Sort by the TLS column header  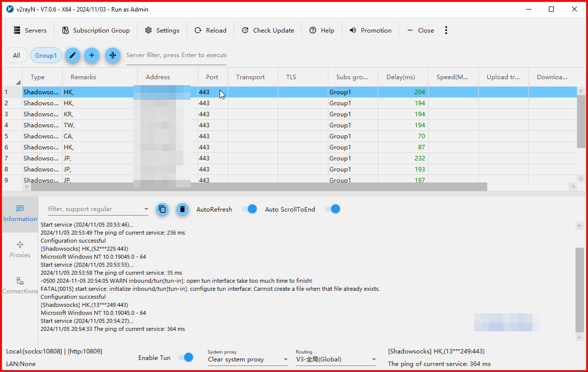303,77
